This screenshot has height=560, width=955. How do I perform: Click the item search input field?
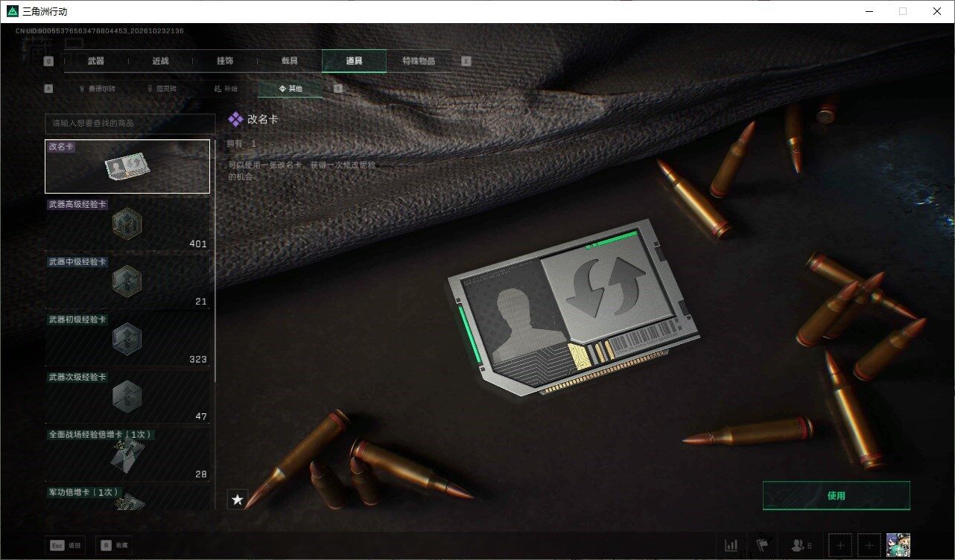click(x=130, y=123)
